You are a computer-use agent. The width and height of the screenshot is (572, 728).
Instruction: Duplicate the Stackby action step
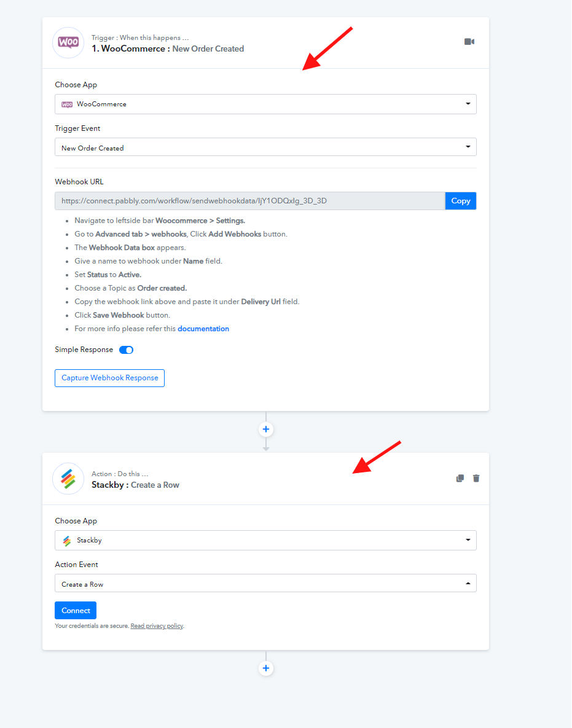460,478
